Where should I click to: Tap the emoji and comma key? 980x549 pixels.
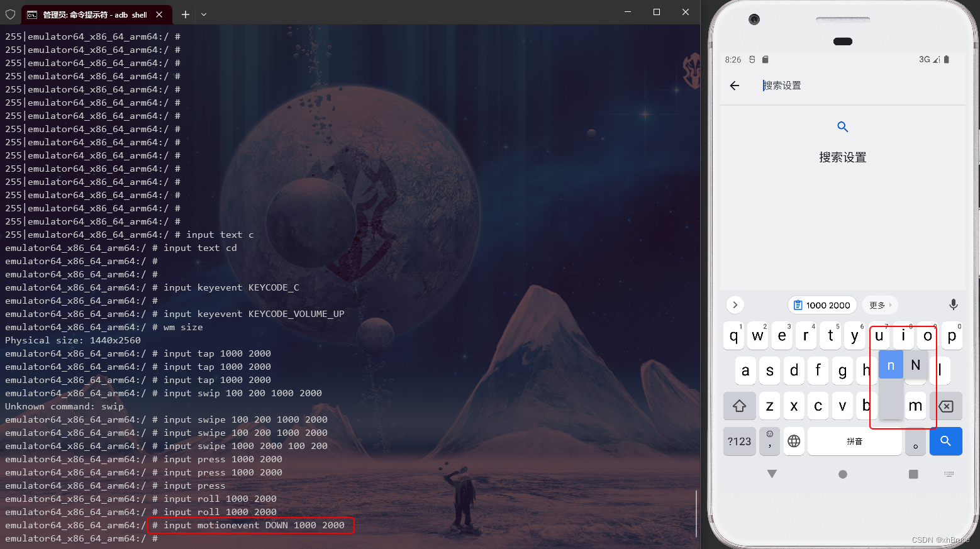click(770, 441)
